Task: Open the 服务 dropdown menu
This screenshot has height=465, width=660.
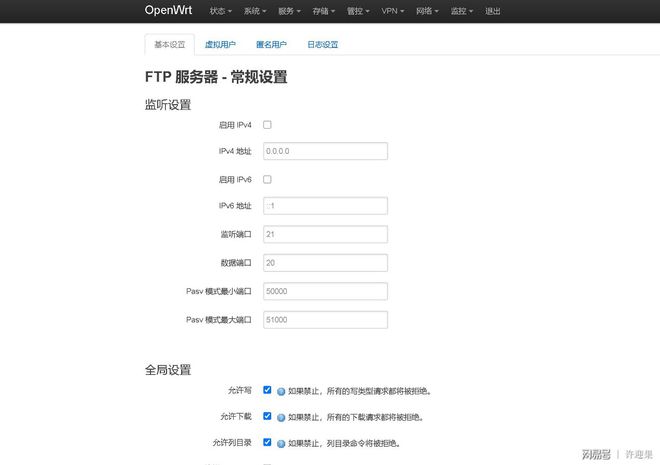Action: click(290, 11)
